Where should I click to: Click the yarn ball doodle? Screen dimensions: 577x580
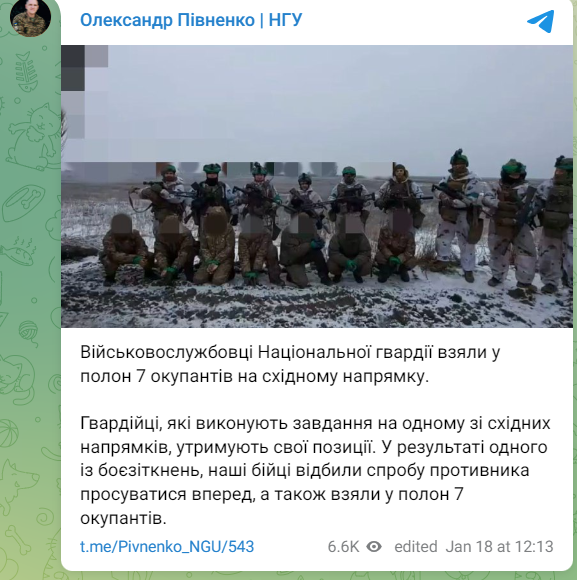pos(30,333)
